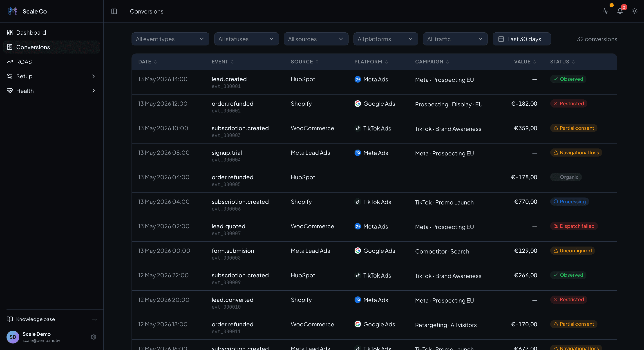644x350 pixels.
Task: Open ROAS page in sidebar
Action: click(x=51, y=61)
